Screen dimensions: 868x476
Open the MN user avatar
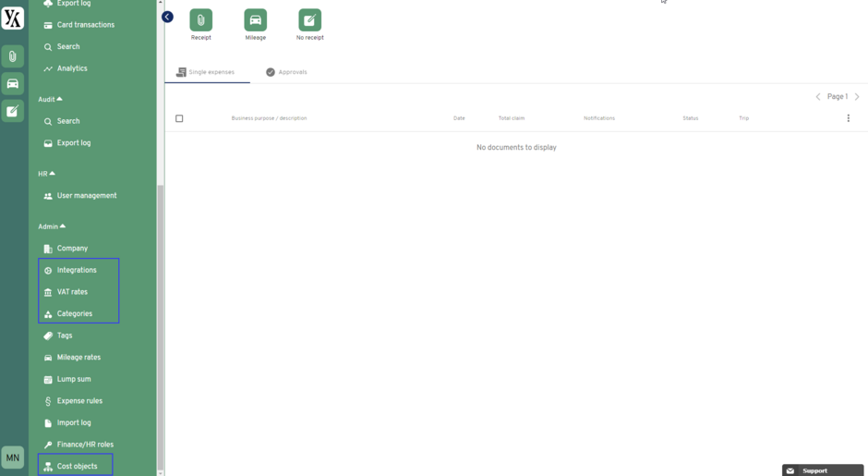[13, 458]
